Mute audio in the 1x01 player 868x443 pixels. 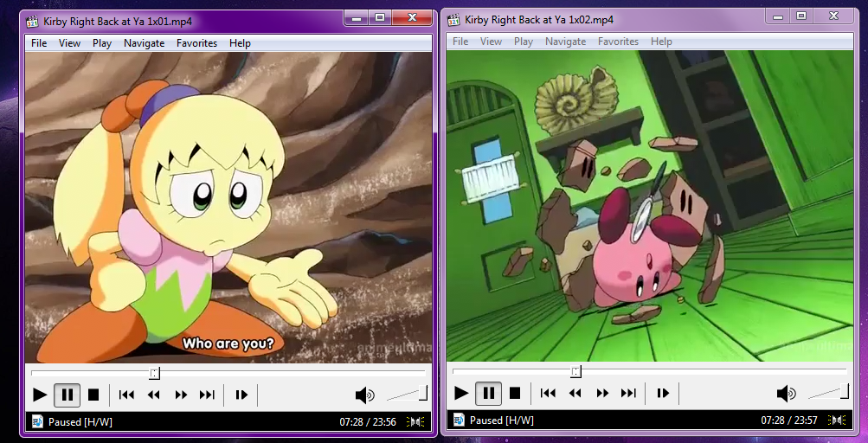365,395
